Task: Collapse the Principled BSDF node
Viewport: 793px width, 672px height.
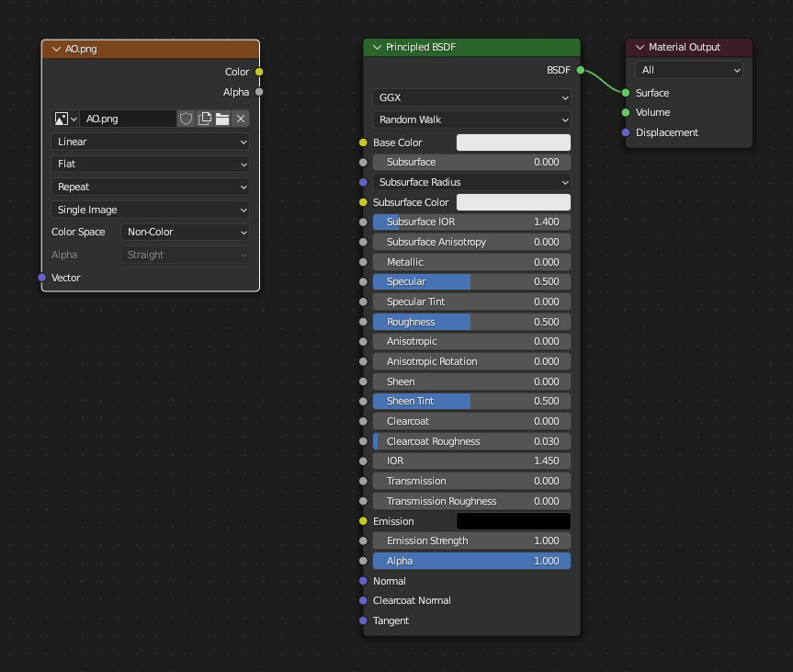Action: [377, 47]
